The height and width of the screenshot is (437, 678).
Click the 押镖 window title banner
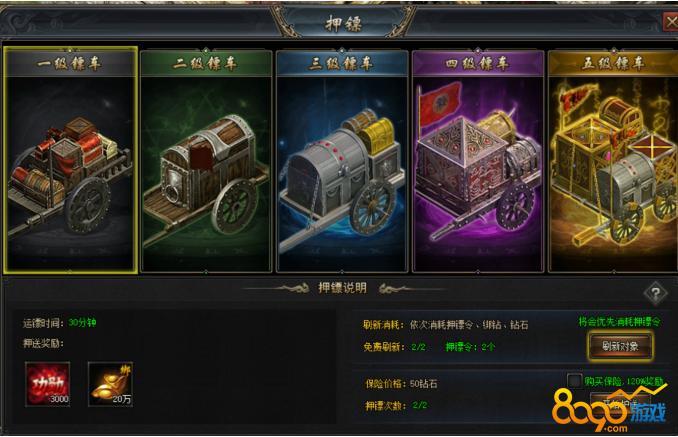click(343, 23)
